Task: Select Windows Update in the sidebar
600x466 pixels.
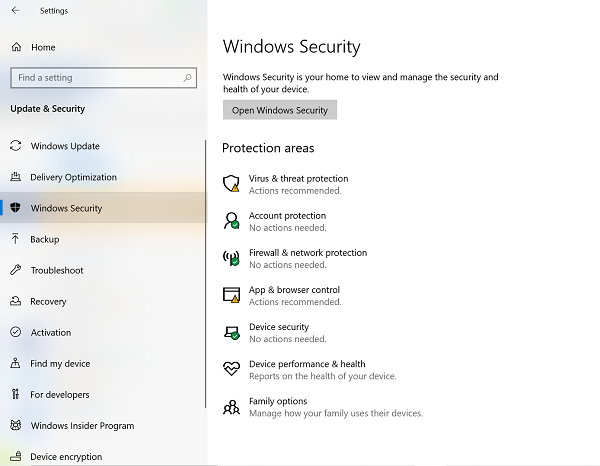Action: [65, 146]
